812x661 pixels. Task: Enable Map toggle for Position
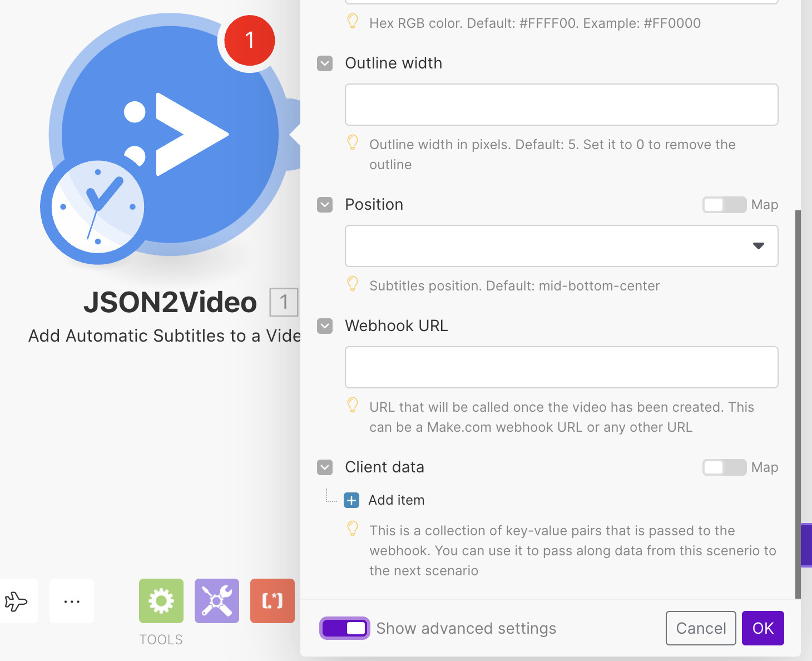tap(724, 205)
